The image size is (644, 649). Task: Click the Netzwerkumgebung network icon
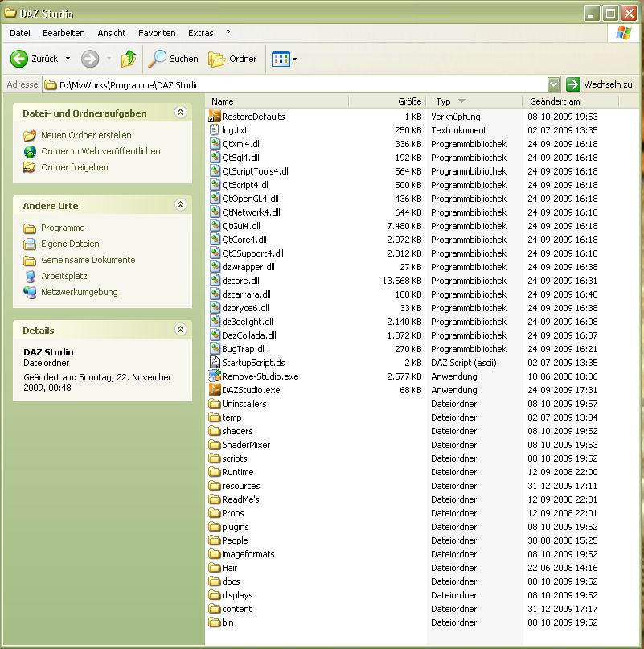[30, 292]
